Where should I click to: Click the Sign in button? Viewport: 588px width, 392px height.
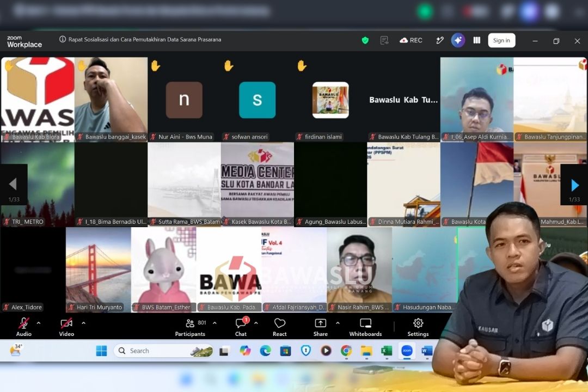[501, 40]
